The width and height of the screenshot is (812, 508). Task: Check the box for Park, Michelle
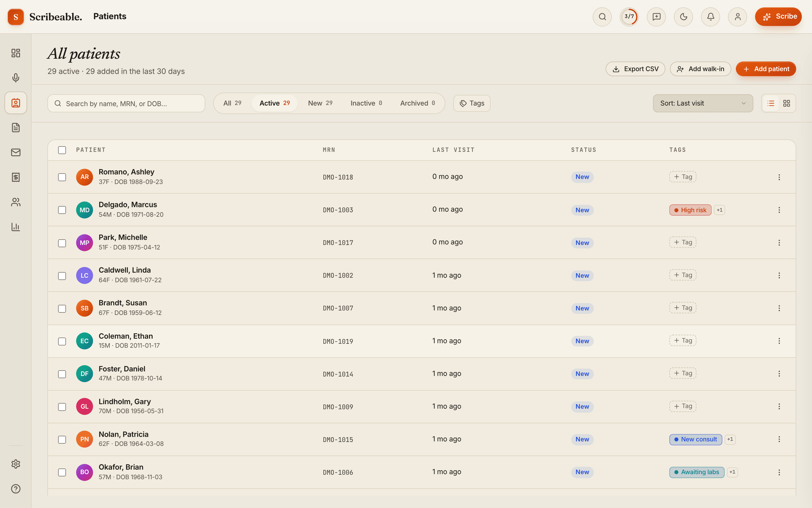pyautogui.click(x=62, y=243)
